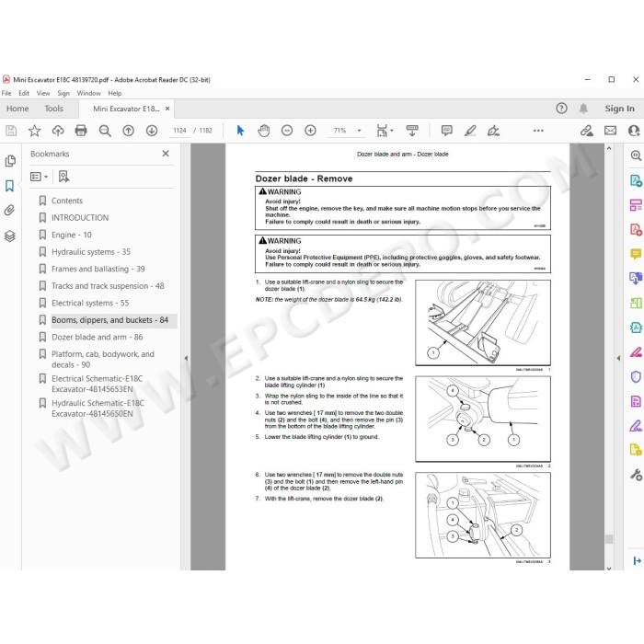644x644 pixels.
Task: Open the Attachments paperclip panel
Action: [x=10, y=211]
